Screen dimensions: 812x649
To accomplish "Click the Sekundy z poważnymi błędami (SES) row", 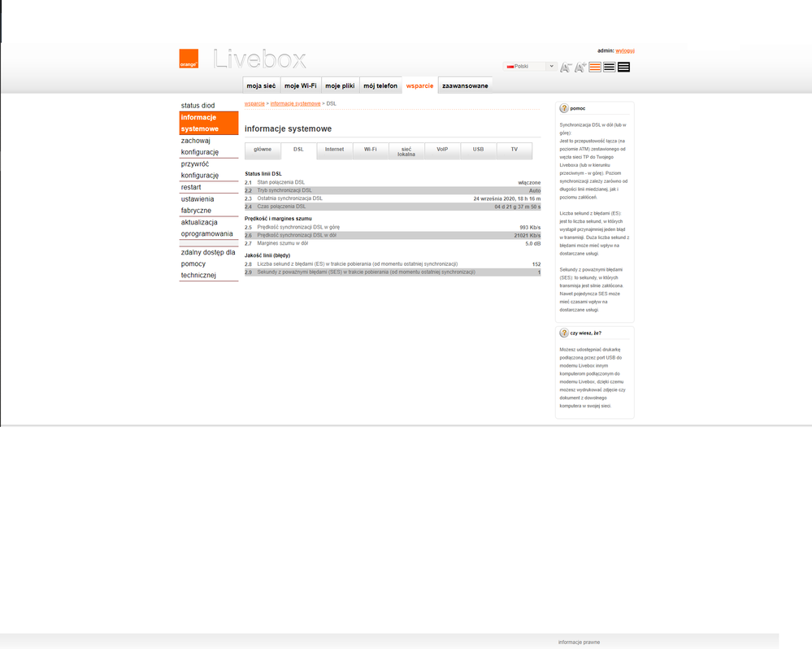I will [393, 272].
